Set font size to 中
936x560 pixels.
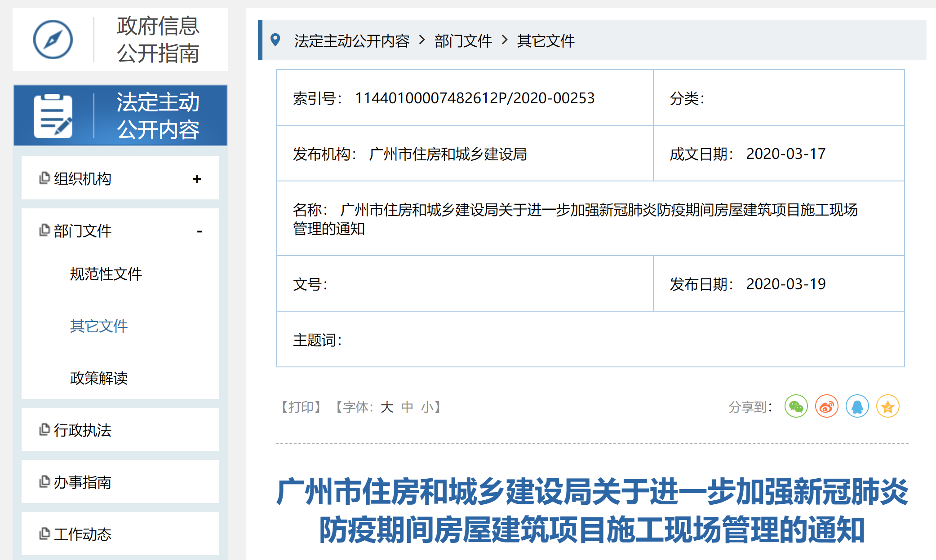tap(407, 407)
